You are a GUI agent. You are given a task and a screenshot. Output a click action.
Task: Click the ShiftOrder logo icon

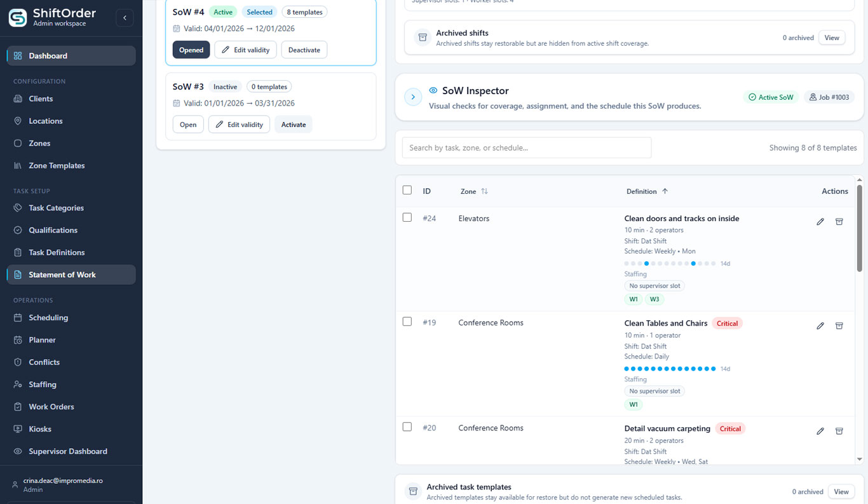click(18, 18)
